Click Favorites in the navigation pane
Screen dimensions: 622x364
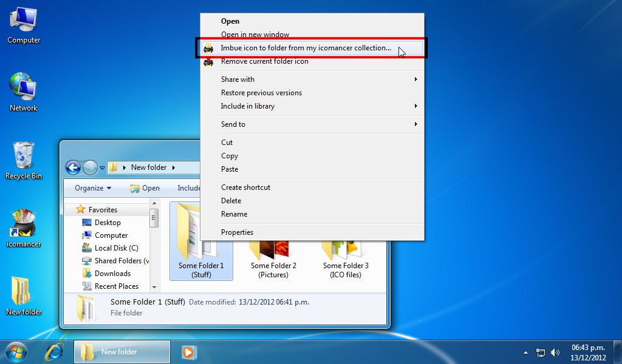(103, 210)
